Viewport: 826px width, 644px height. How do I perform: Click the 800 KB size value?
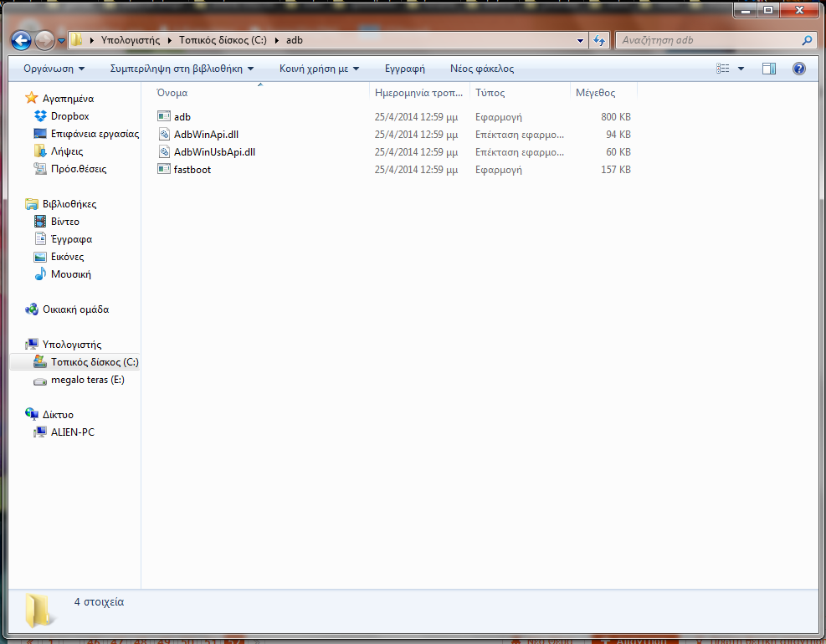pos(616,117)
